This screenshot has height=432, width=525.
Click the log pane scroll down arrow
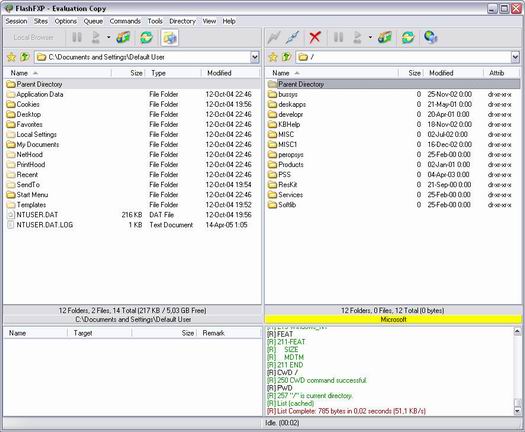coord(517,410)
